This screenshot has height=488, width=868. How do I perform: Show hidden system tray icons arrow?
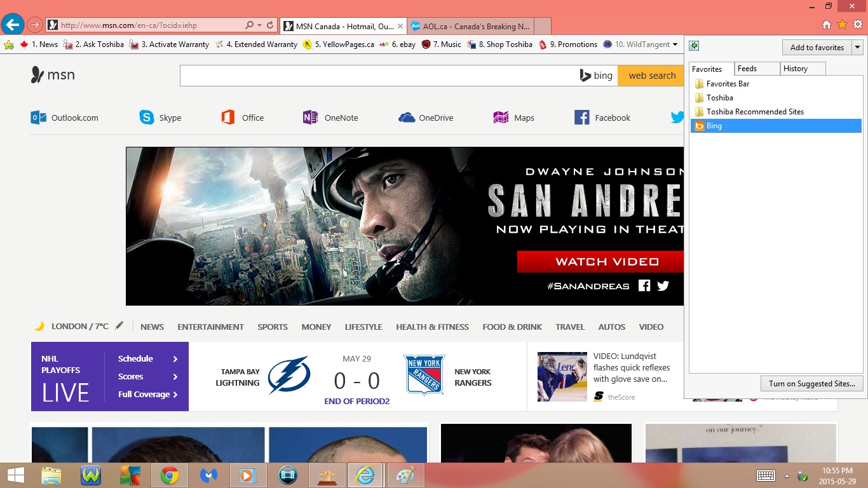[787, 476]
